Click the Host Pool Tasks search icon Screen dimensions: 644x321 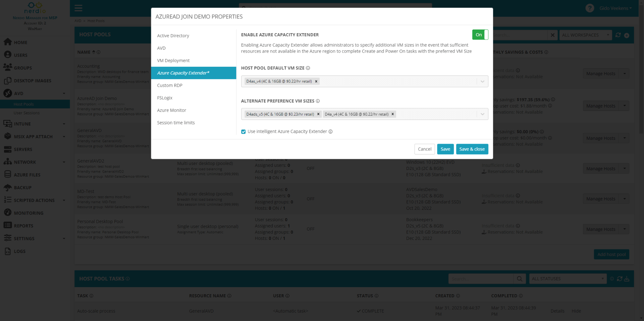click(x=520, y=279)
